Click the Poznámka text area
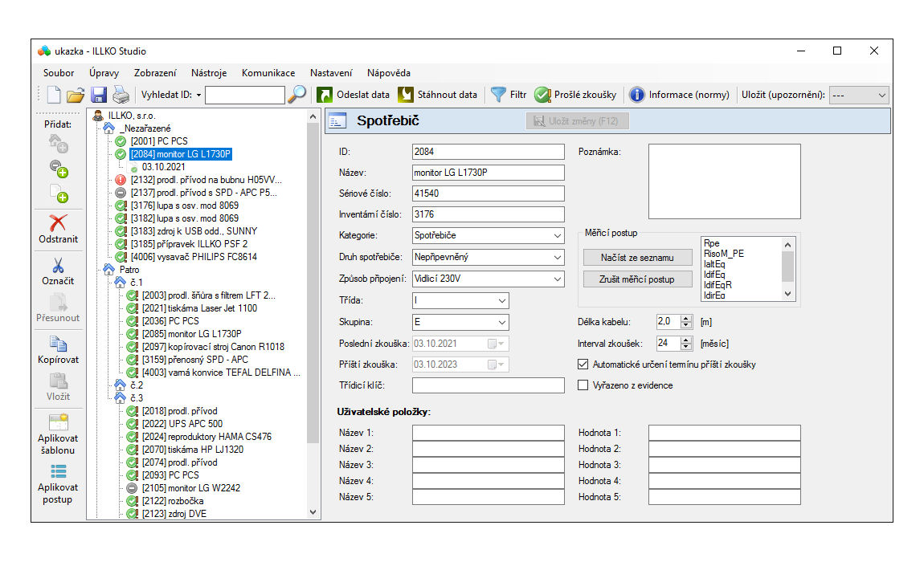 [x=724, y=181]
